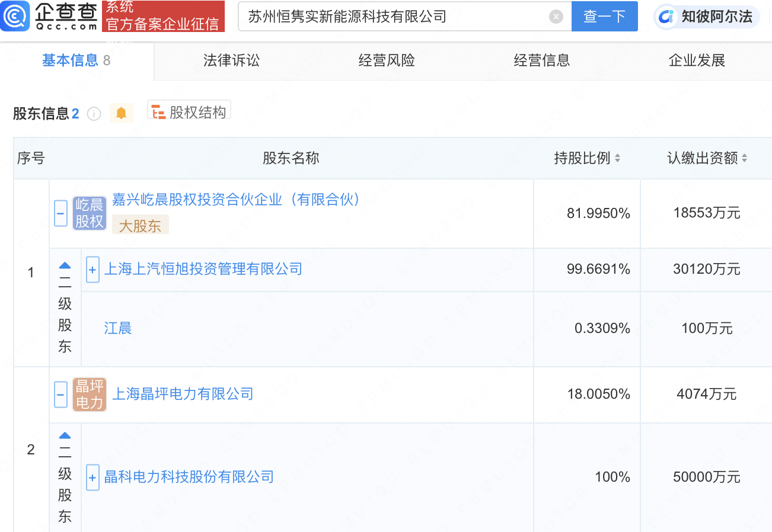Clear the search box using the x icon

[x=556, y=16]
